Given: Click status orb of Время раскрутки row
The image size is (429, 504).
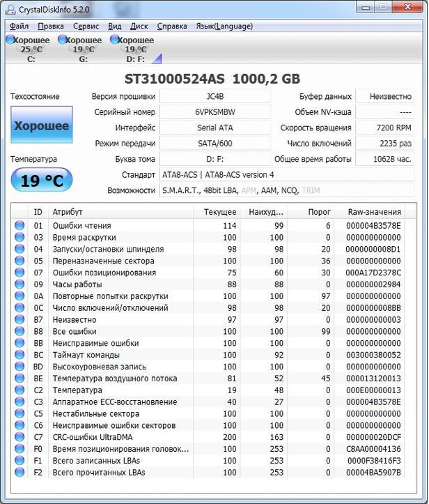Looking at the screenshot, I should (x=19, y=237).
